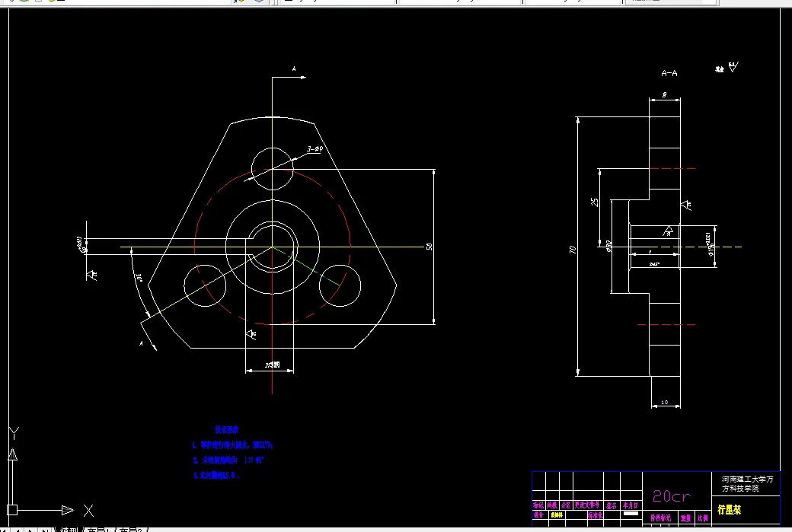Click the UCS icon X axis label
This screenshot has width=792, height=532.
click(x=88, y=510)
